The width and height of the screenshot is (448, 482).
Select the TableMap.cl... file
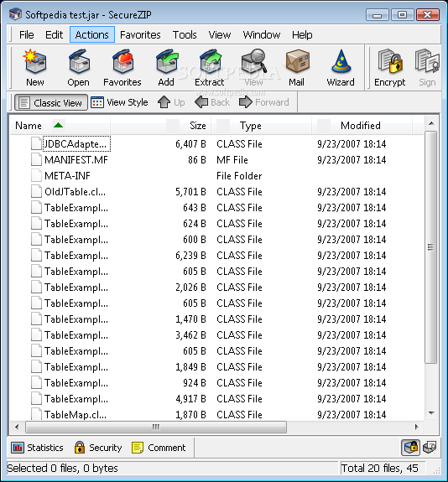[76, 415]
